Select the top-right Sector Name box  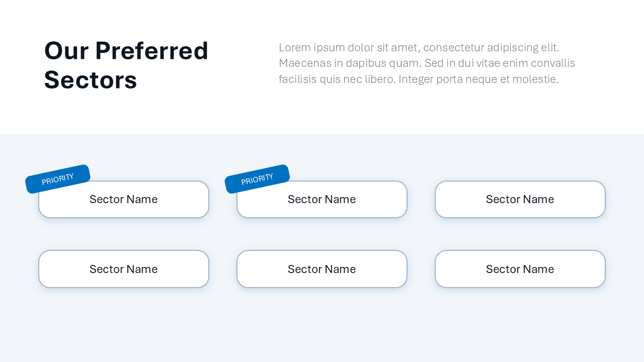(520, 200)
